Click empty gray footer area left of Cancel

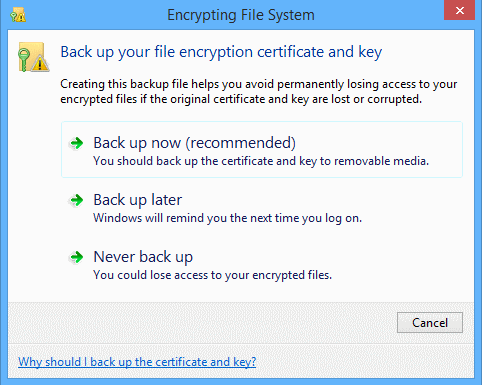pyautogui.click(x=200, y=322)
